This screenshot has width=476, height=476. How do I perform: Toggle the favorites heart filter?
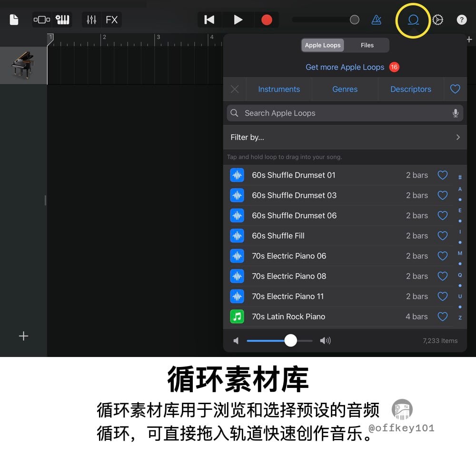[455, 89]
